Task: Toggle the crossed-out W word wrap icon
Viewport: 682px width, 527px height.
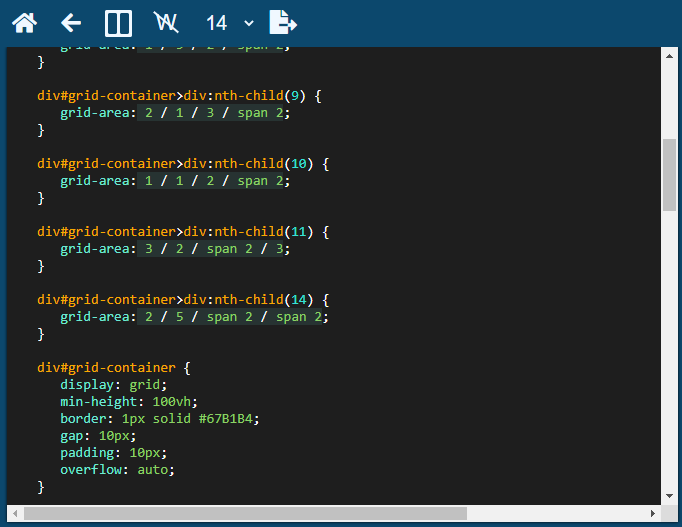Action: pyautogui.click(x=166, y=22)
